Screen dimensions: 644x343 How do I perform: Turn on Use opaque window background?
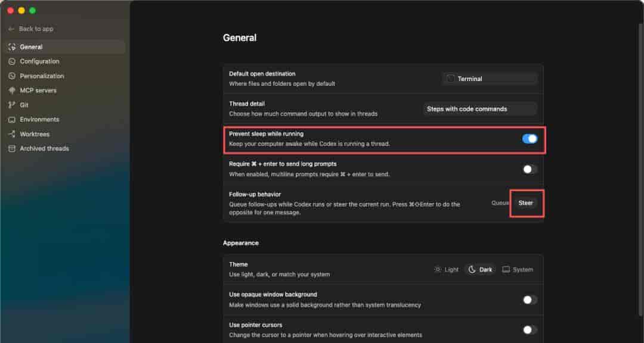click(530, 300)
